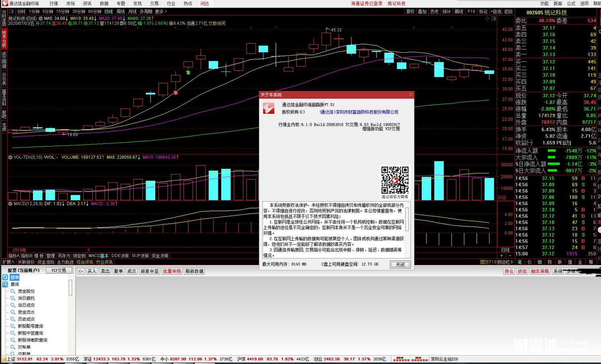601x364 pixels.
Task: Switch to the 月线 period
Action: click(x=132, y=12)
